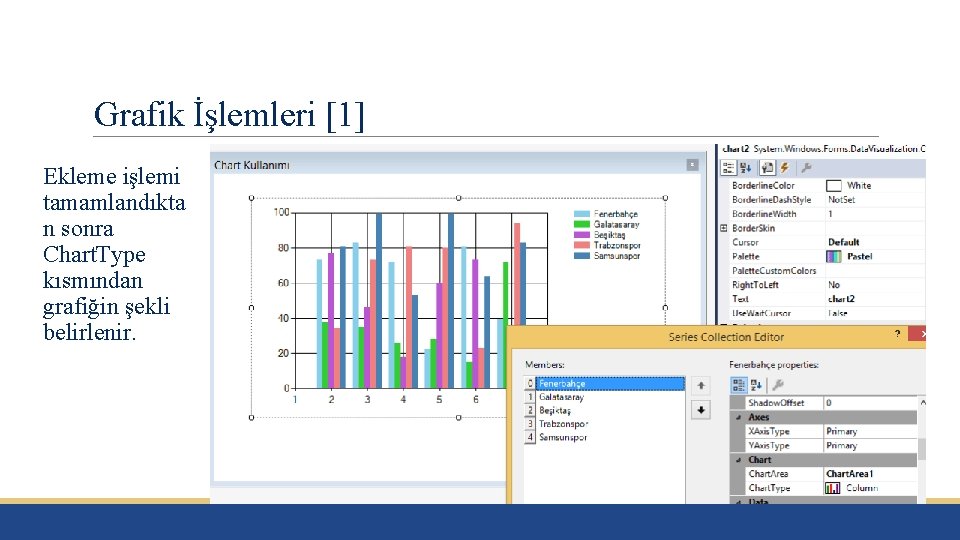Expand the BorderSkin property node

pyautogui.click(x=724, y=228)
